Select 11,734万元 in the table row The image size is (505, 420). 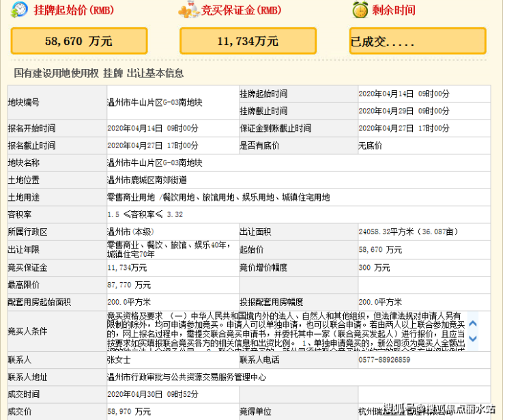127,268
